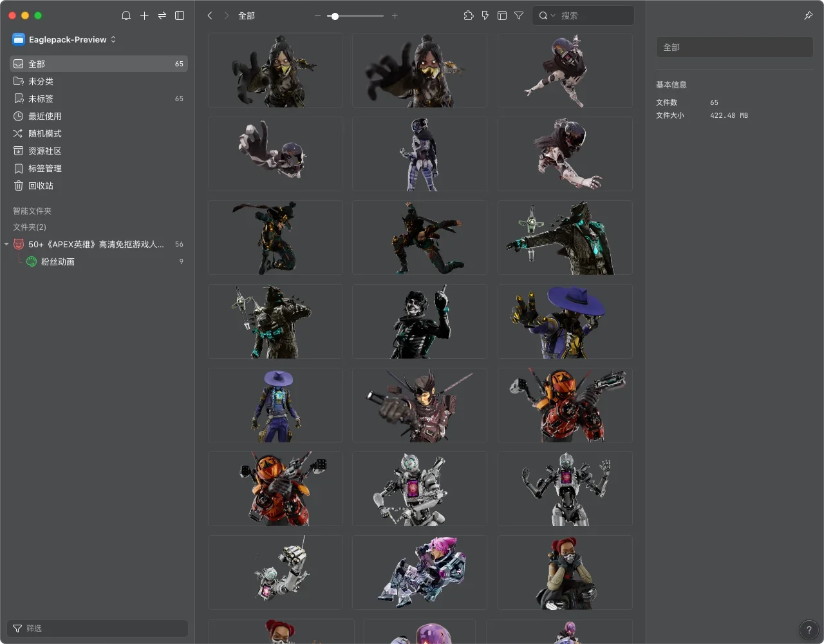
Task: Open the plugin puzzle-piece icon
Action: (x=469, y=15)
